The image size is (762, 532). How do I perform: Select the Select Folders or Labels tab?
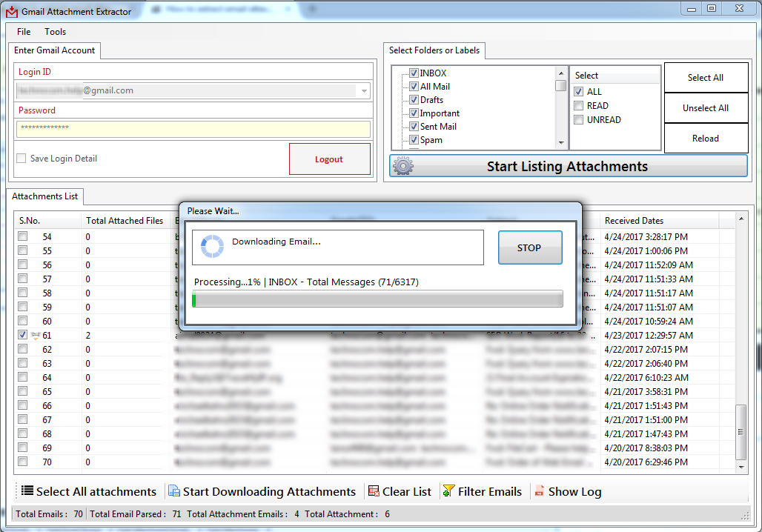434,50
